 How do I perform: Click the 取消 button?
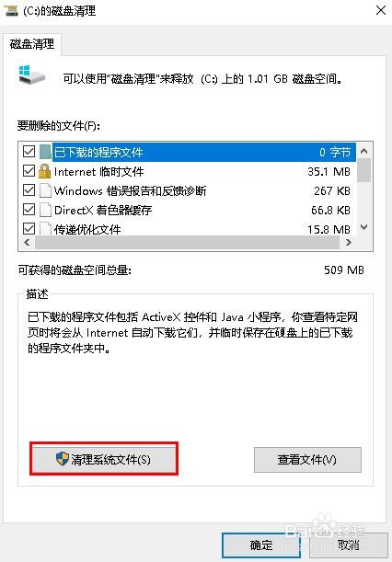348,545
